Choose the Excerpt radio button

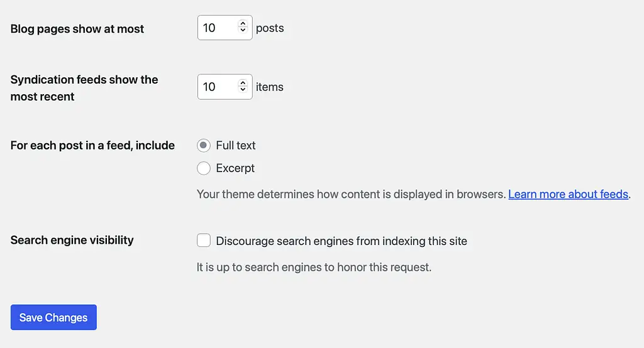click(203, 168)
